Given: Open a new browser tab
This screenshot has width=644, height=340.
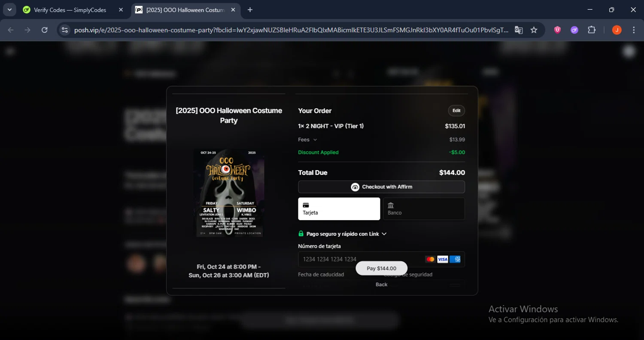Looking at the screenshot, I should (x=250, y=10).
